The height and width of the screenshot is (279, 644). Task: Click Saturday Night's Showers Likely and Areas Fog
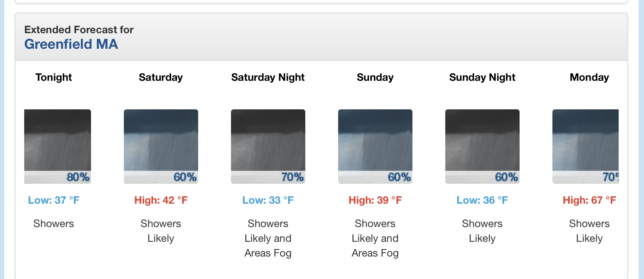click(268, 238)
